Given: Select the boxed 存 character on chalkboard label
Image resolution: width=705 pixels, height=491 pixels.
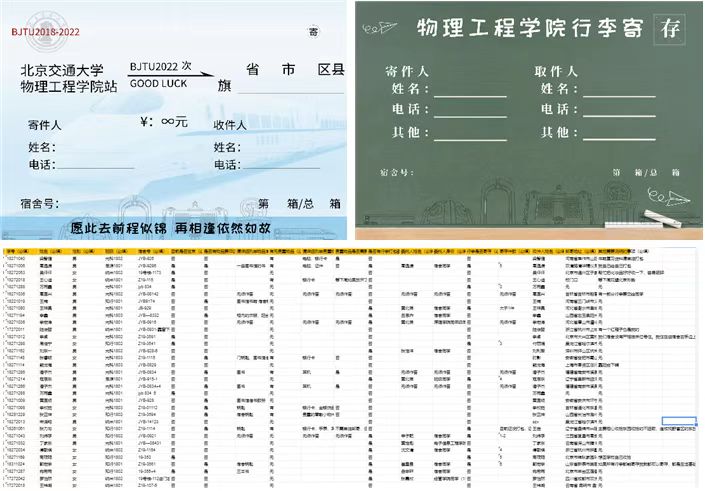Looking at the screenshot, I should pyautogui.click(x=670, y=29).
